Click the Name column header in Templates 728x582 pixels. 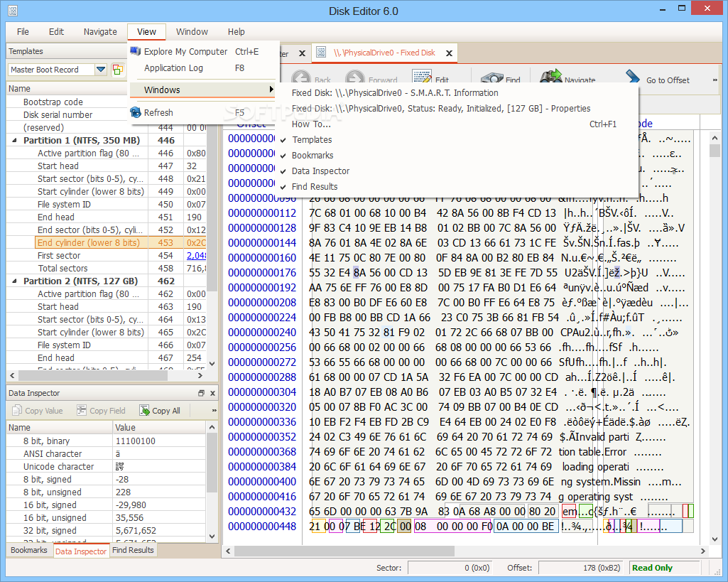tap(77, 88)
